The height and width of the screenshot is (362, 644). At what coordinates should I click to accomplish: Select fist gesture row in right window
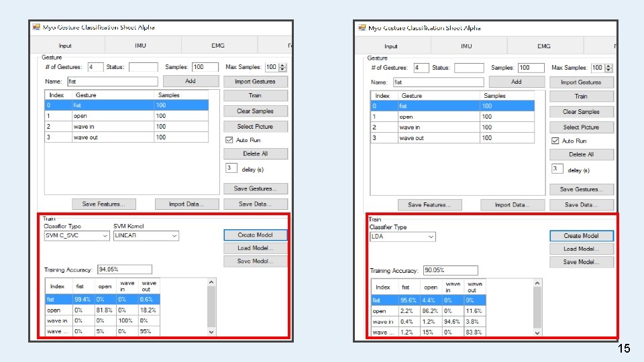[452, 106]
